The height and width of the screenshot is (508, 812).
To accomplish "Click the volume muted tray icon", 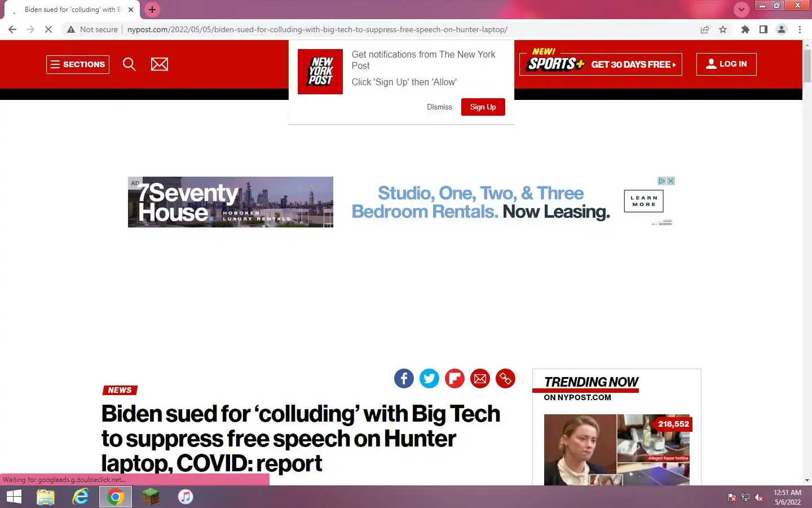I will 759,497.
